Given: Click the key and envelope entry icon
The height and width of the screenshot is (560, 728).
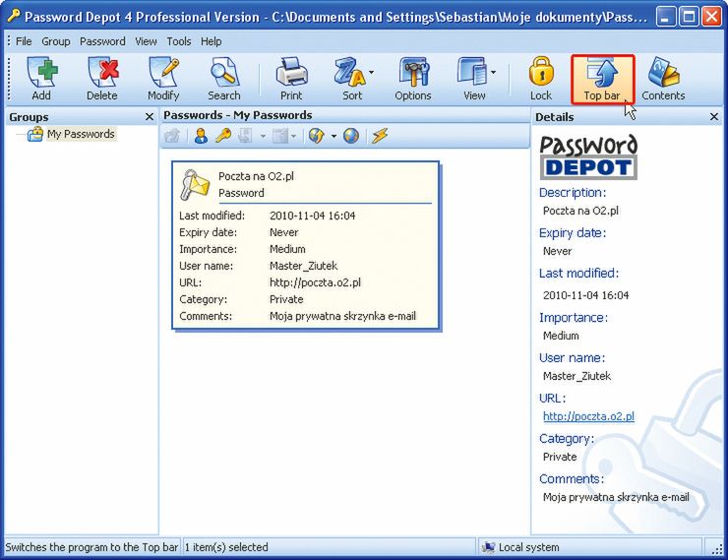Looking at the screenshot, I should pyautogui.click(x=195, y=185).
